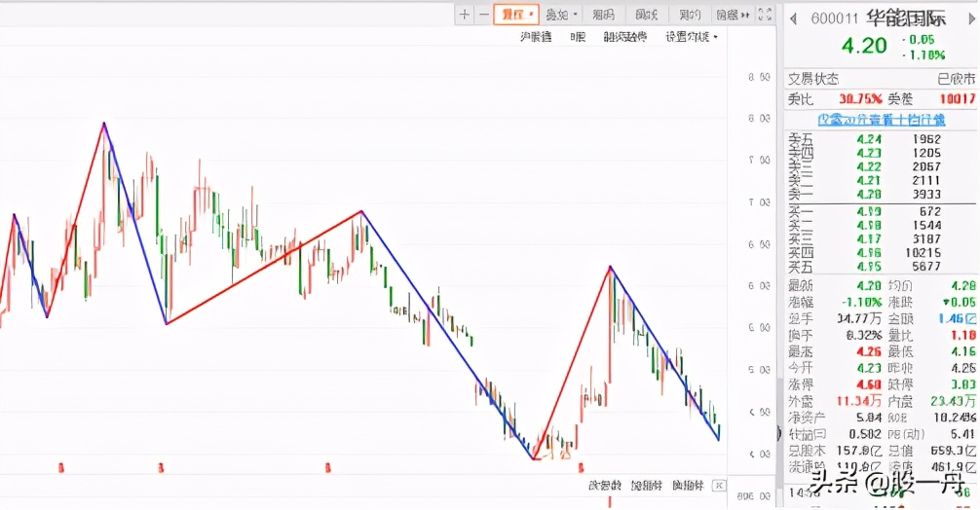The image size is (980, 510).
Task: Go to previous stock with left arrow
Action: 794,18
